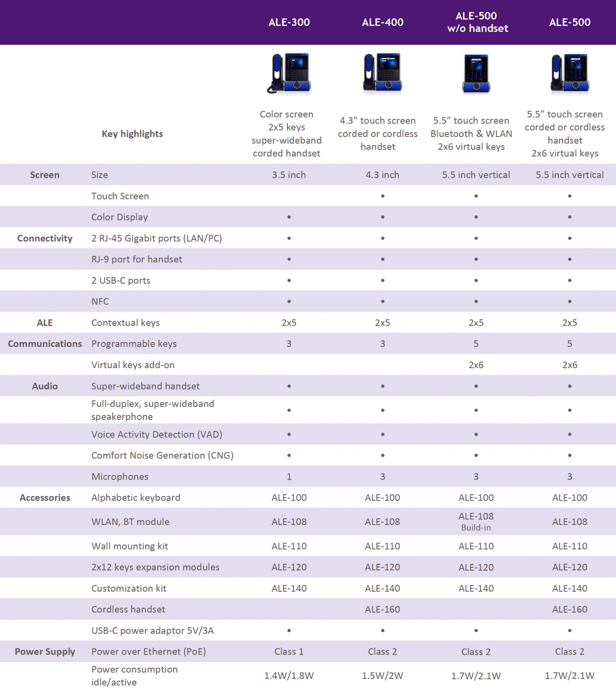Click the Alphabetic keyboard row label

point(136,498)
